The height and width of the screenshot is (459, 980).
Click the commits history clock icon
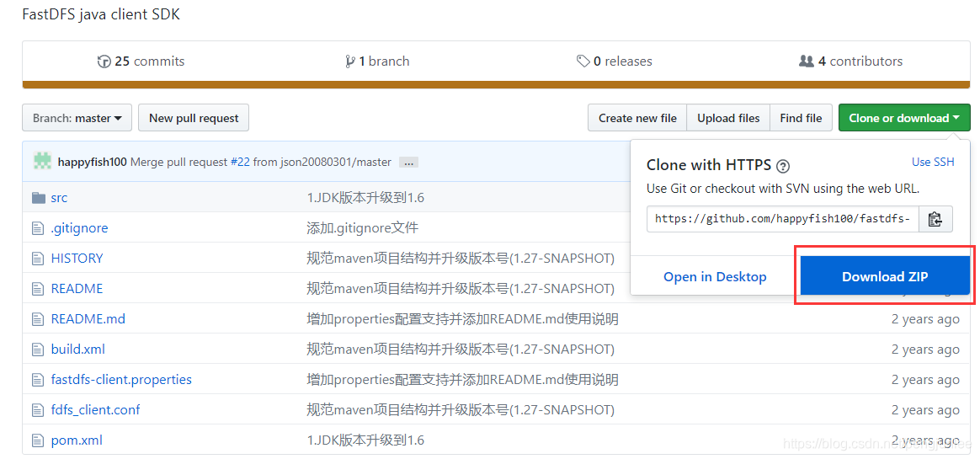104,61
